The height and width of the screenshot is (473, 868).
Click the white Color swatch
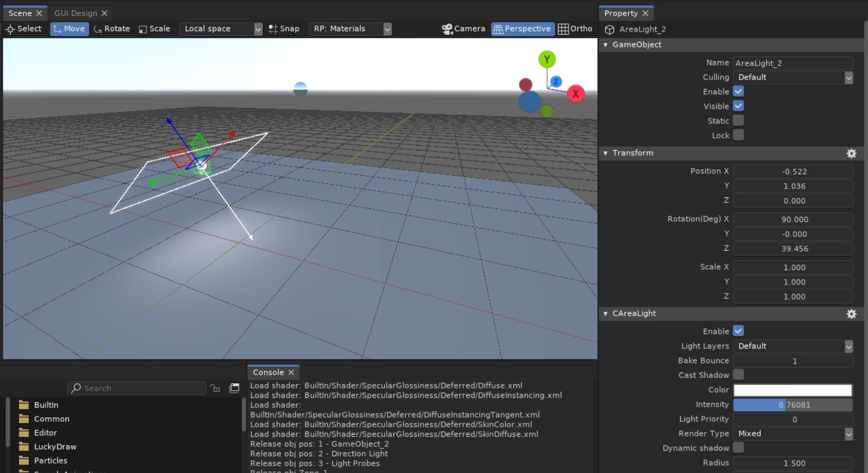(793, 390)
